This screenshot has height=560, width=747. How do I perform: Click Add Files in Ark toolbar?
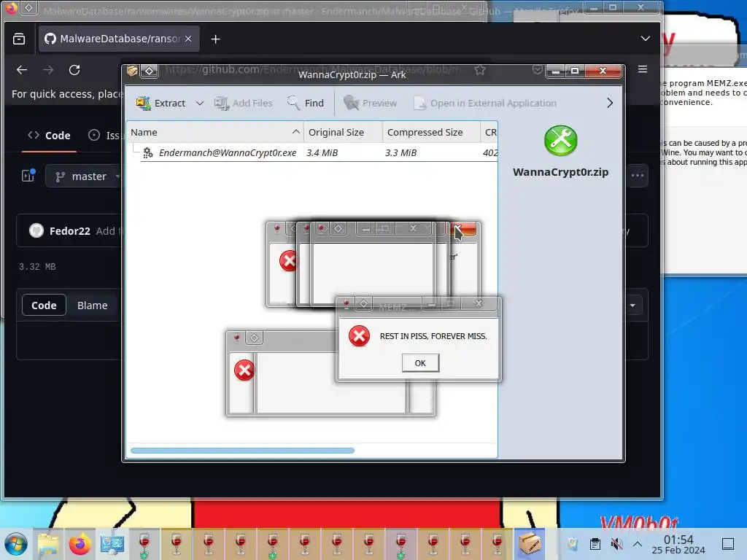click(x=243, y=103)
